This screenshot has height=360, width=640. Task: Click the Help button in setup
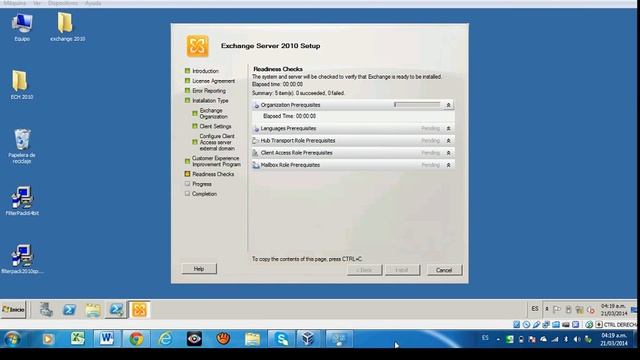[x=199, y=269]
